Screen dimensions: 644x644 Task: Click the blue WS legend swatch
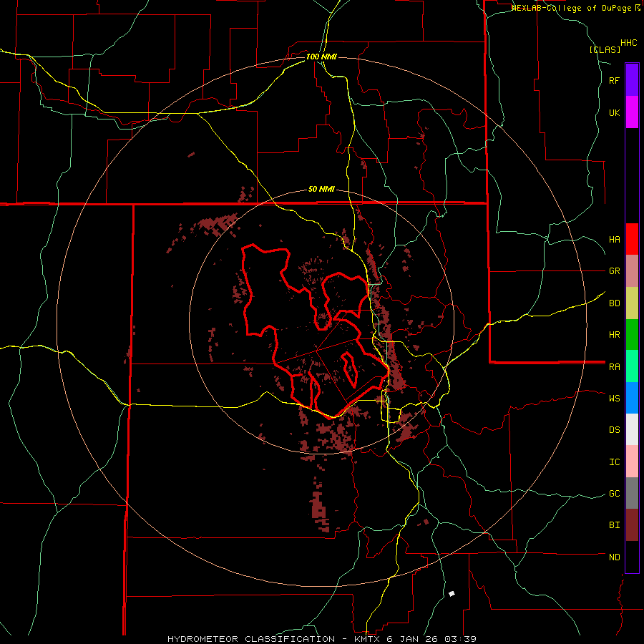[632, 398]
